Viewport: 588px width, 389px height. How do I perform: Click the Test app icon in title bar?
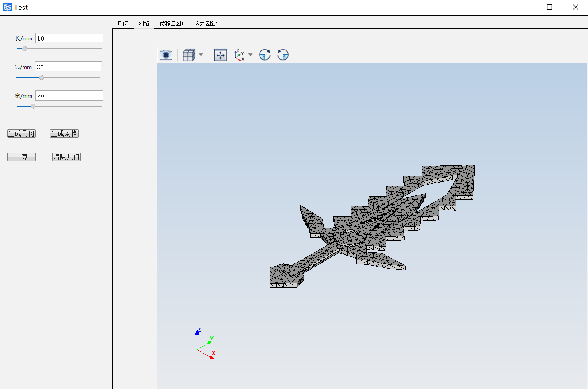coord(7,7)
